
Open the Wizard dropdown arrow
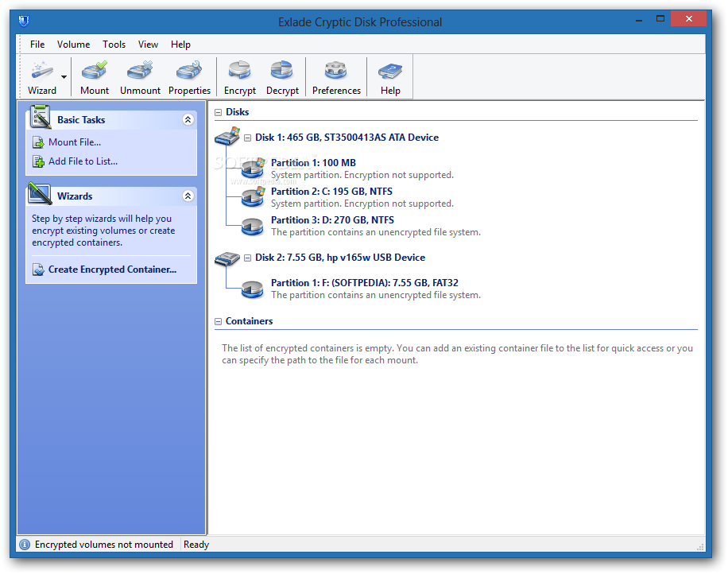coord(64,77)
